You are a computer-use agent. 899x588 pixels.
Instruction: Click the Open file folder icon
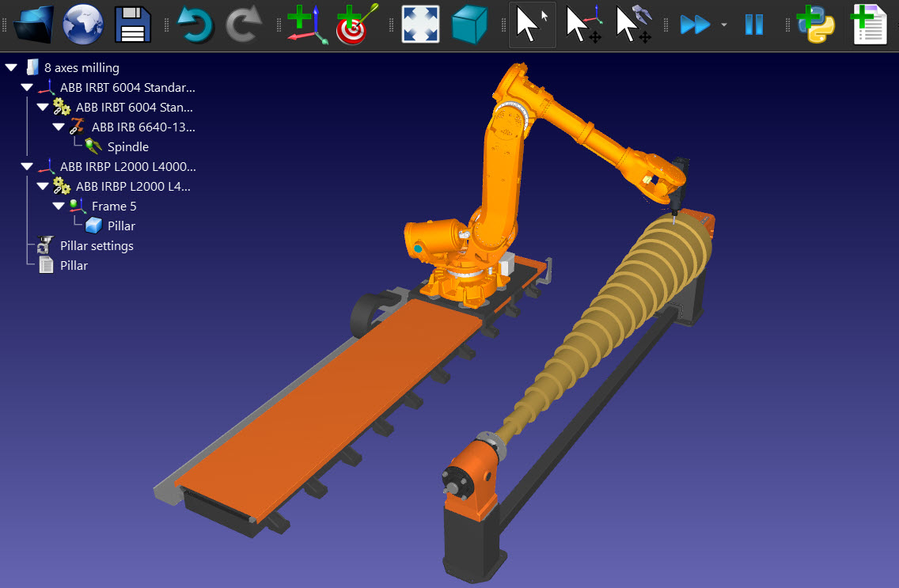(x=33, y=24)
